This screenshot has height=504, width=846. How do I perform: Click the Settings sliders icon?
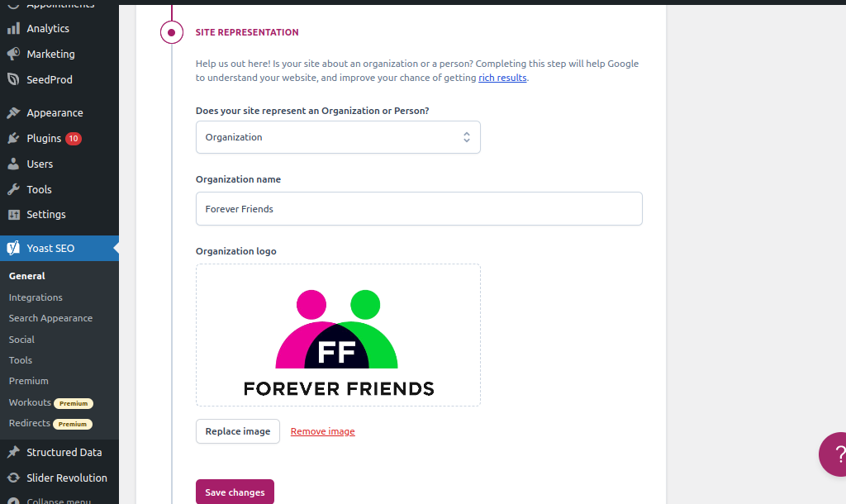point(13,214)
